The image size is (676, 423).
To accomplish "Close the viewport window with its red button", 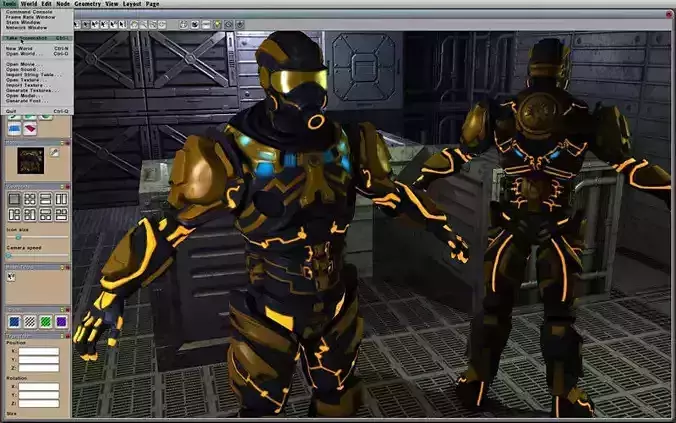I will (x=669, y=14).
